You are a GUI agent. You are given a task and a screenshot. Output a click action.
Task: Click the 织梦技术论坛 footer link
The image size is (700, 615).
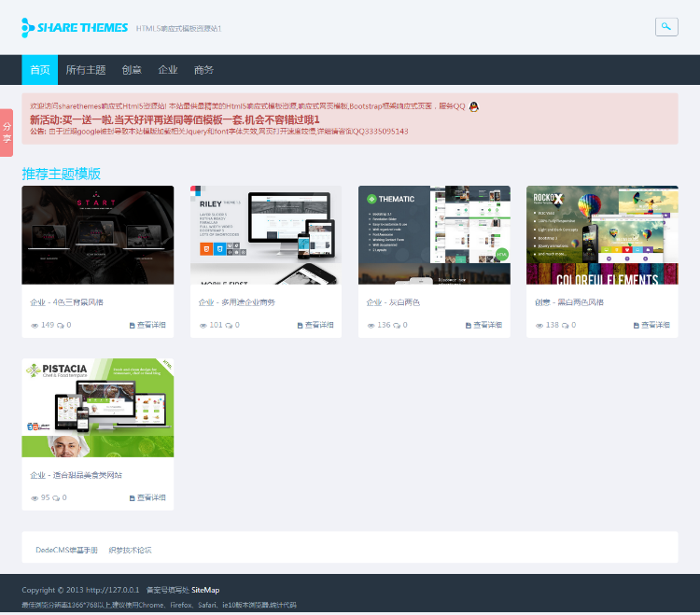pyautogui.click(x=130, y=550)
